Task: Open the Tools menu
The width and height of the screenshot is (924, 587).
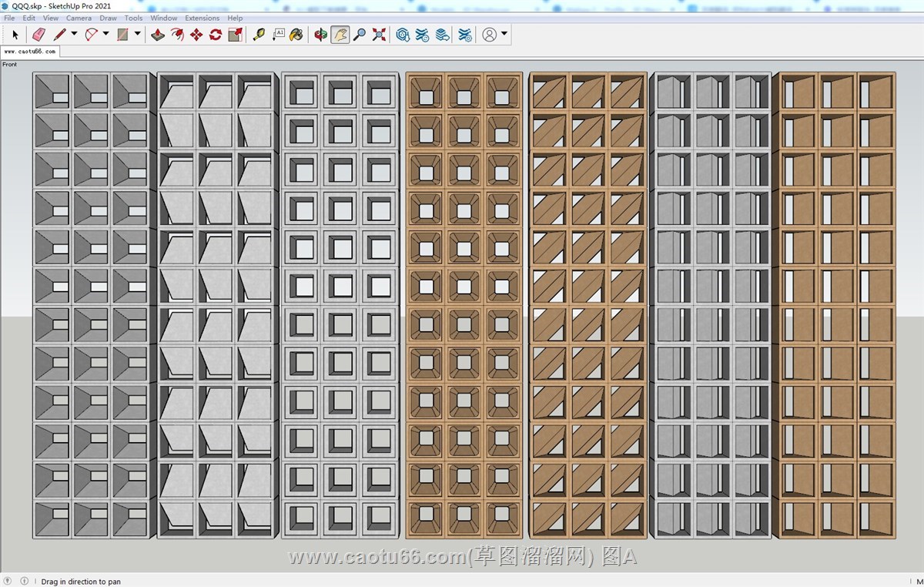Action: coord(134,18)
